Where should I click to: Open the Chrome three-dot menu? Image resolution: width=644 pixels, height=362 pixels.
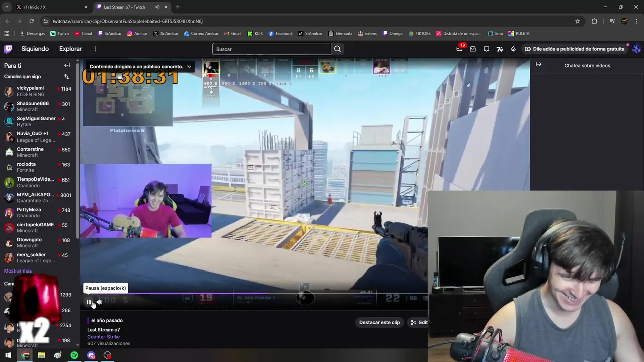click(637, 21)
